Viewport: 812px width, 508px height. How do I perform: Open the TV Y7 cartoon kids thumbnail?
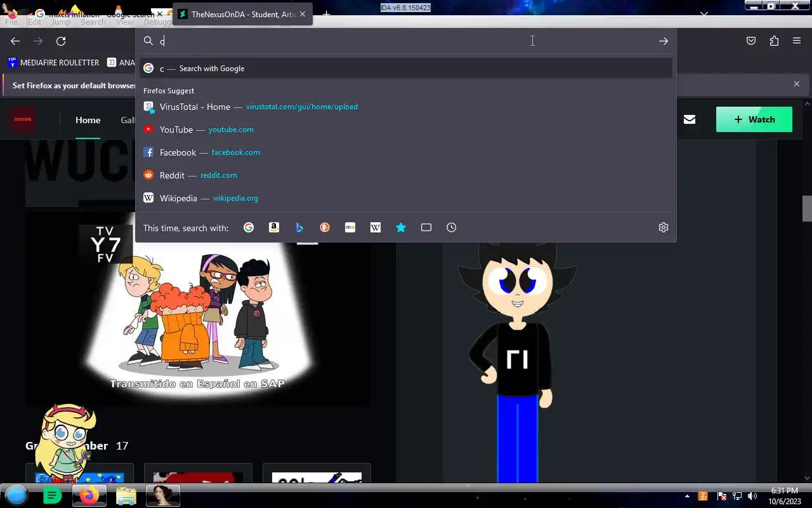198,308
